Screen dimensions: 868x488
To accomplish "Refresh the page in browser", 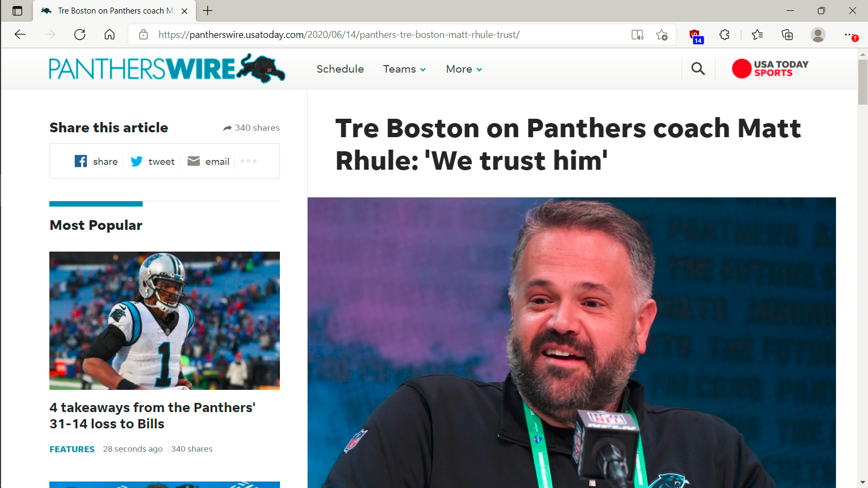I will tap(80, 35).
